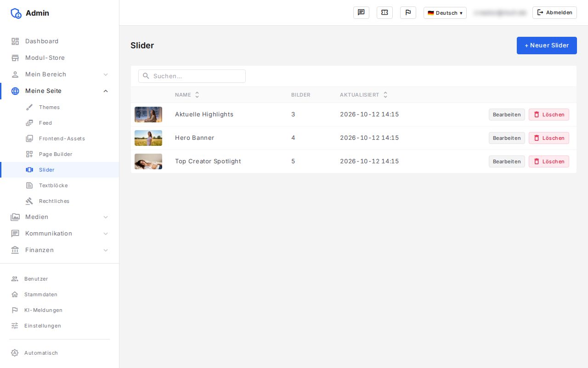Open Stammdaten in the sidebar

pos(60,294)
